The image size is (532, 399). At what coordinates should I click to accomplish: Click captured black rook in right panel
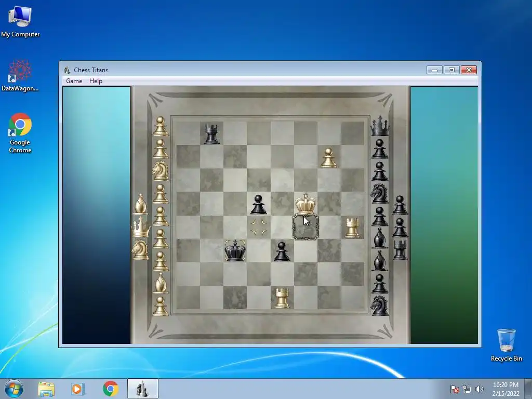(400, 250)
